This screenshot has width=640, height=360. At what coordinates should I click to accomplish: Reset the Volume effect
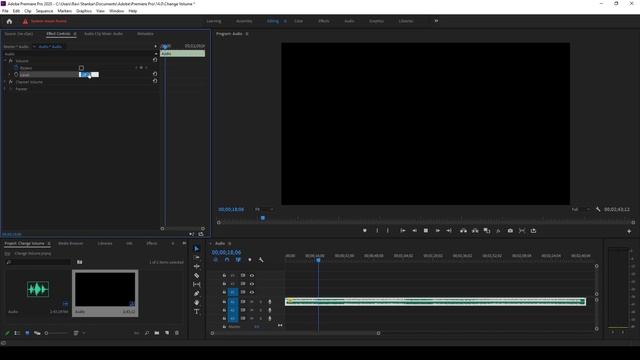(x=155, y=60)
